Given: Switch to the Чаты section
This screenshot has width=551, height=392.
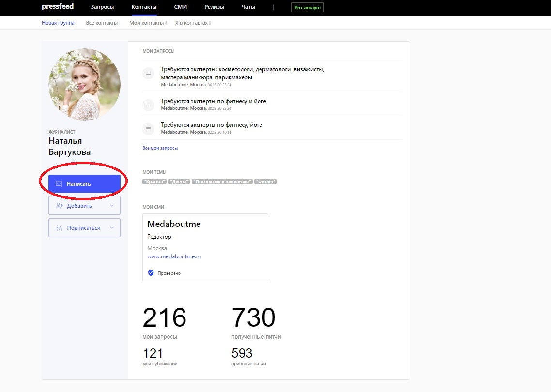Looking at the screenshot, I should click(x=248, y=7).
